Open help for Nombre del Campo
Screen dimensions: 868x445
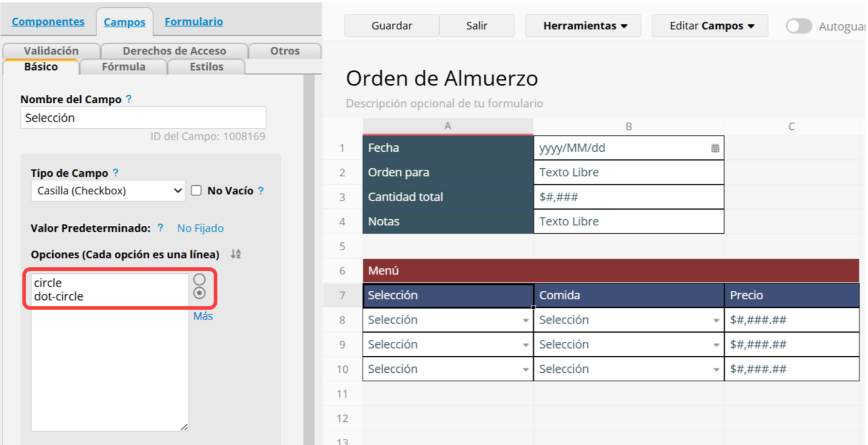(128, 99)
